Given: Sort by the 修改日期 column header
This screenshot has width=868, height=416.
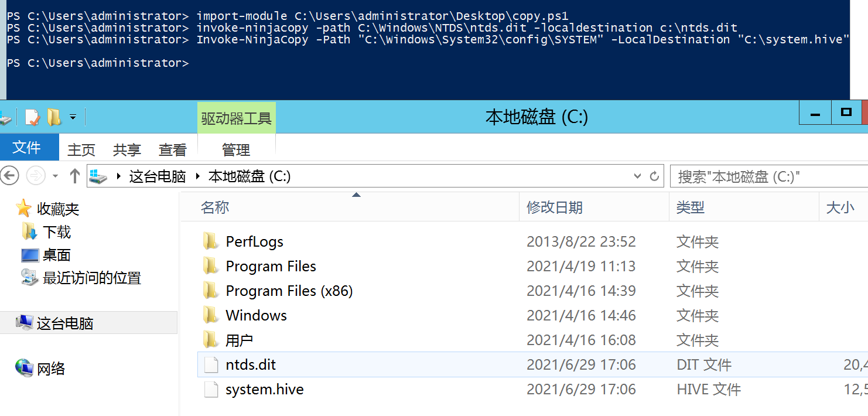Looking at the screenshot, I should [594, 207].
